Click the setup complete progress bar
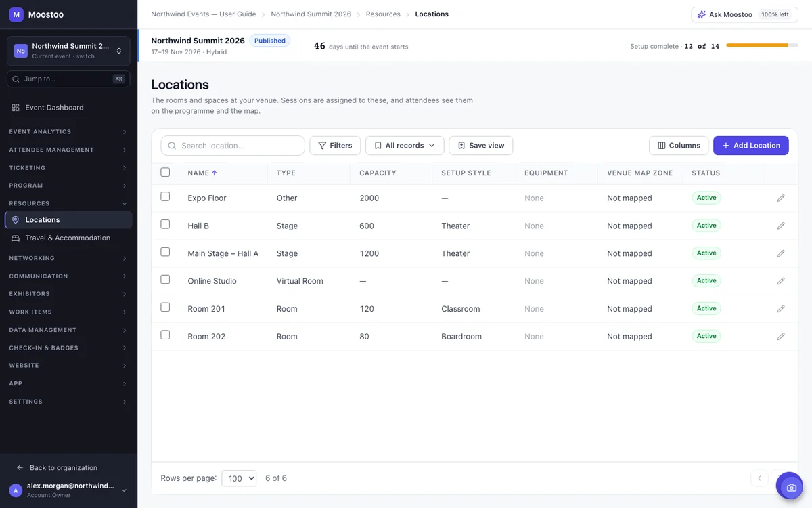The height and width of the screenshot is (508, 812). [x=762, y=45]
